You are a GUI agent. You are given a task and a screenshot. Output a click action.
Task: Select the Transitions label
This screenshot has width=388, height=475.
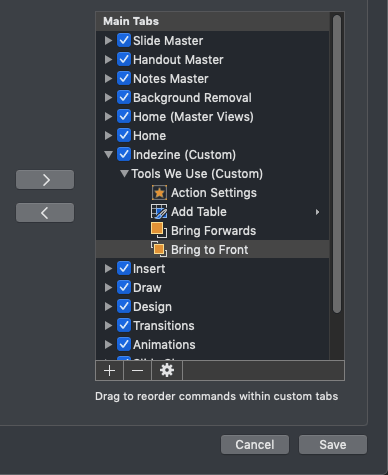click(164, 326)
